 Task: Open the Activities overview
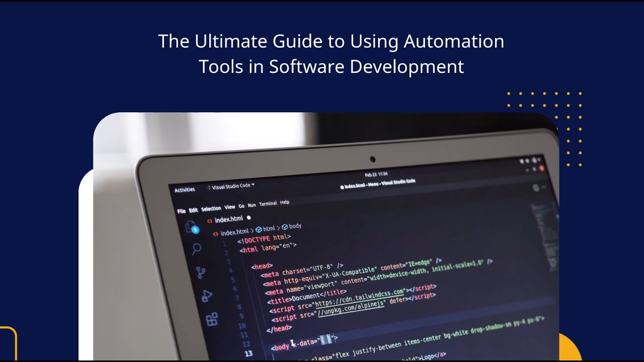[x=185, y=190]
